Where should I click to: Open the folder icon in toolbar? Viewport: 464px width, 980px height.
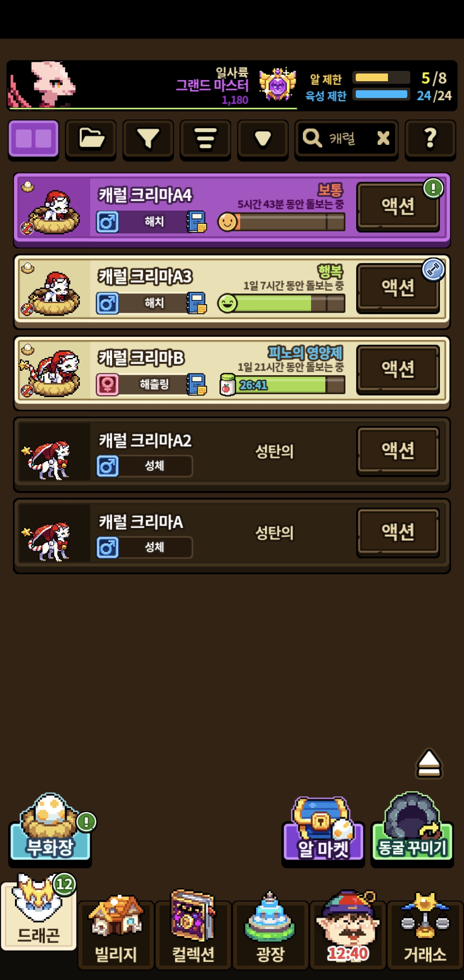coord(91,139)
